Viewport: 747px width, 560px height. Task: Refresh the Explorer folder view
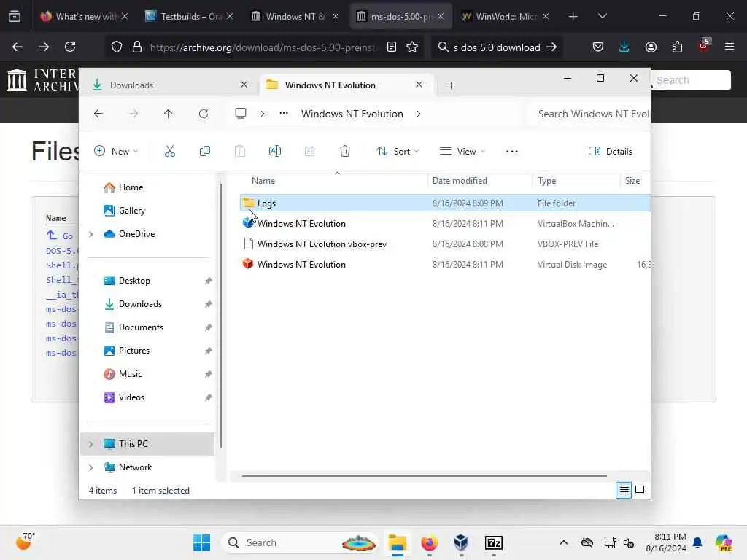(204, 114)
